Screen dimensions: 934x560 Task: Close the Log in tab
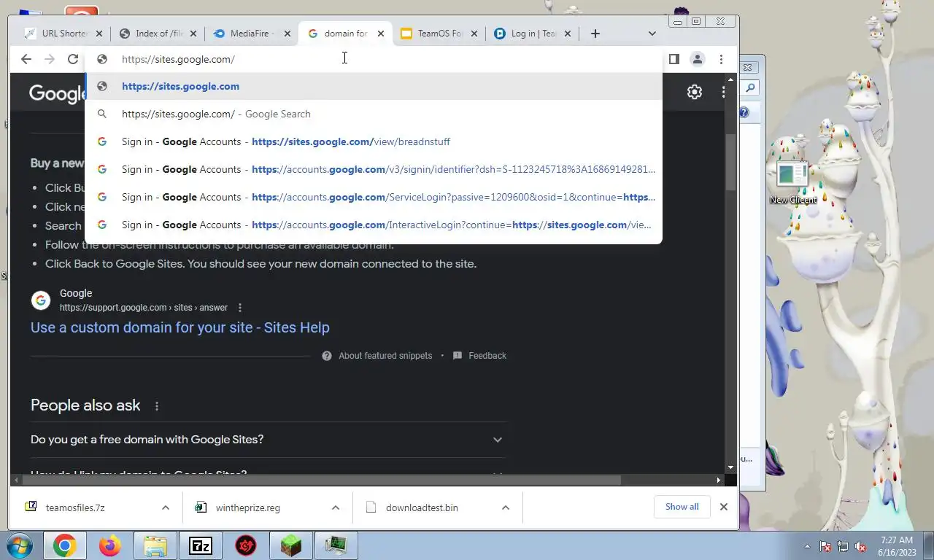tap(568, 34)
